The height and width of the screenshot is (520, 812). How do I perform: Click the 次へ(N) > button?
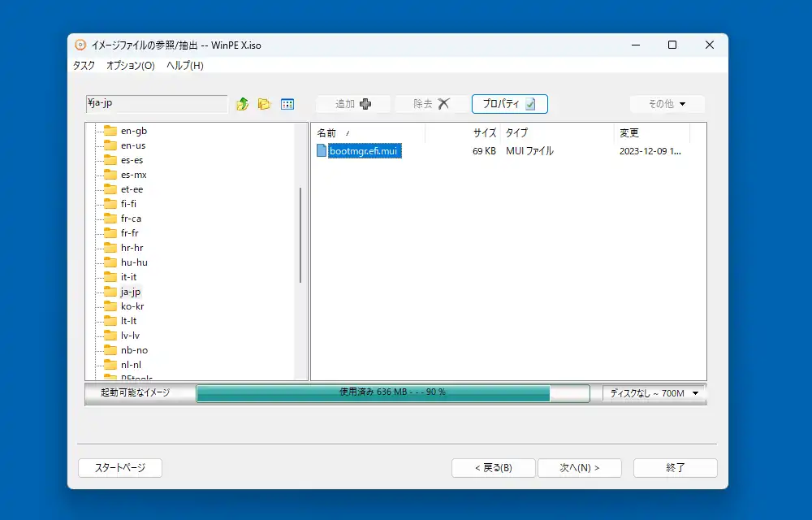580,468
